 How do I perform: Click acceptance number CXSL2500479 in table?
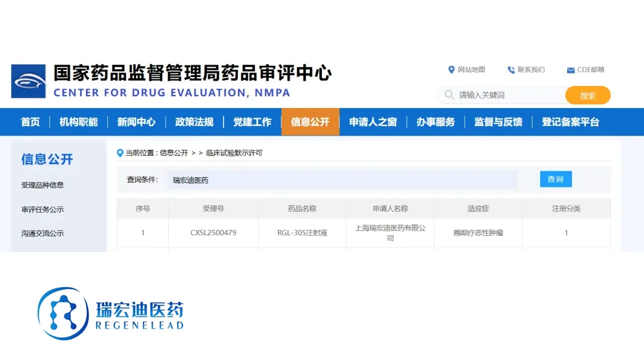(213, 233)
